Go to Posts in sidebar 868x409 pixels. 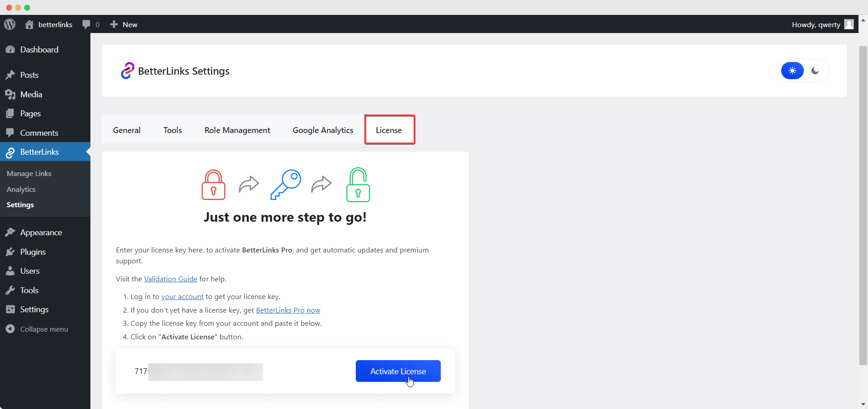pos(45,75)
